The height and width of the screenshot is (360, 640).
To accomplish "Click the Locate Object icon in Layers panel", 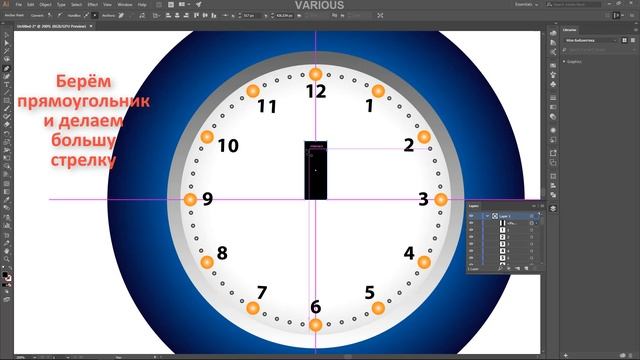I will coord(500,269).
